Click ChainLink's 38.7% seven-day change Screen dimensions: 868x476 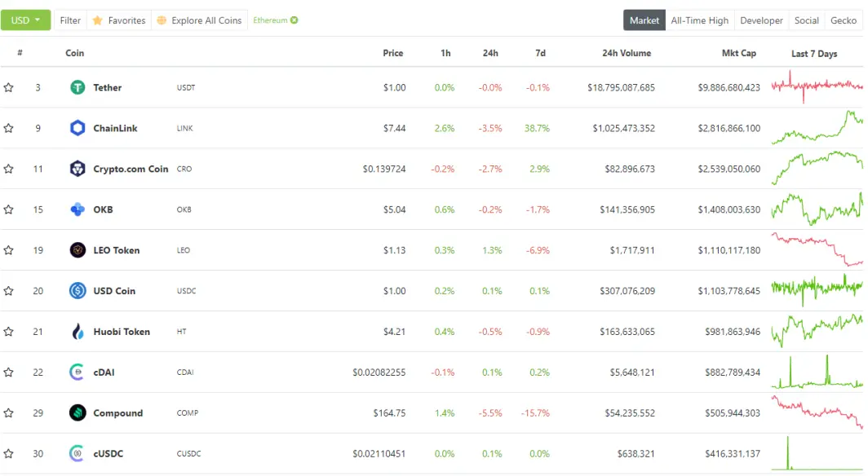[537, 128]
